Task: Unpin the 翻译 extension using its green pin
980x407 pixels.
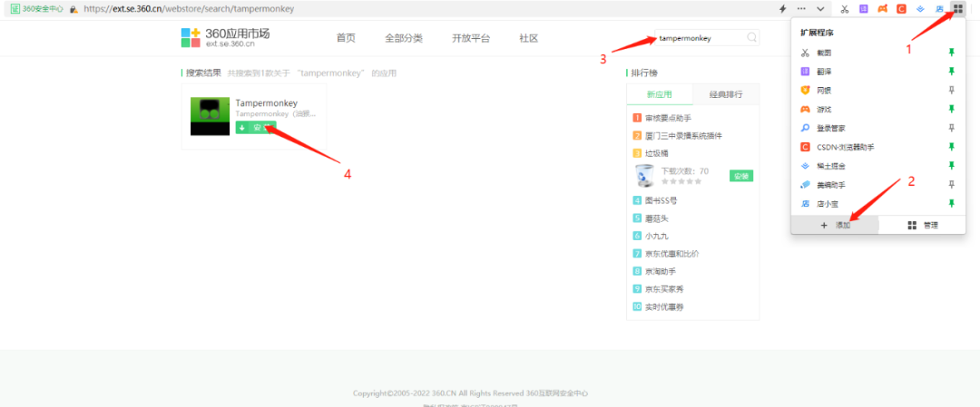Action: click(952, 72)
